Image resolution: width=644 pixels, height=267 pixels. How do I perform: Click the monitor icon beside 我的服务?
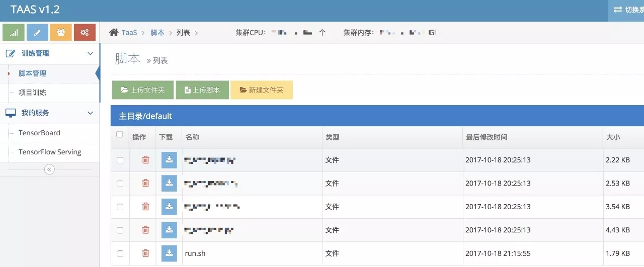coord(11,113)
